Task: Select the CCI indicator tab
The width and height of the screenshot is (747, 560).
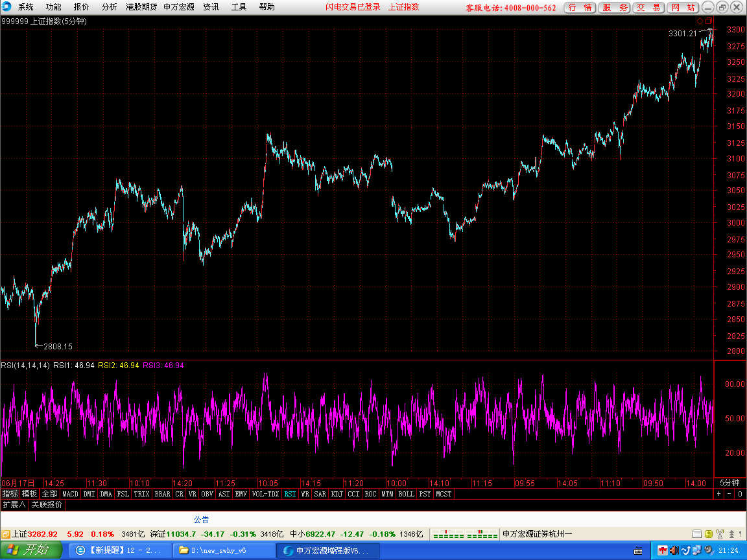Action: (x=353, y=494)
